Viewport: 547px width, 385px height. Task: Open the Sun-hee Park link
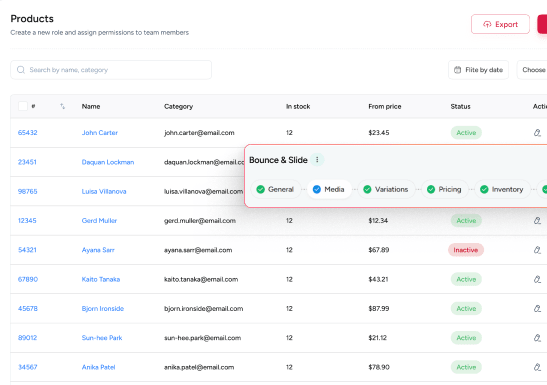(x=102, y=338)
